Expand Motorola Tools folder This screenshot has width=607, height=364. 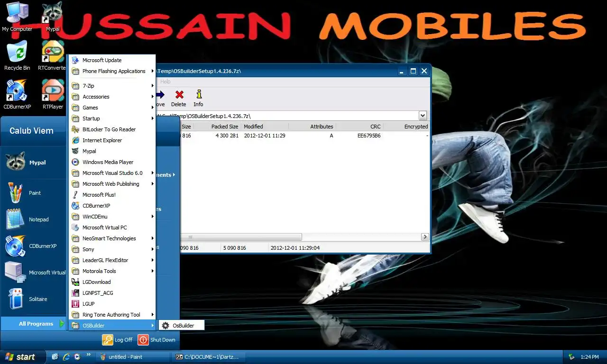[x=112, y=271]
